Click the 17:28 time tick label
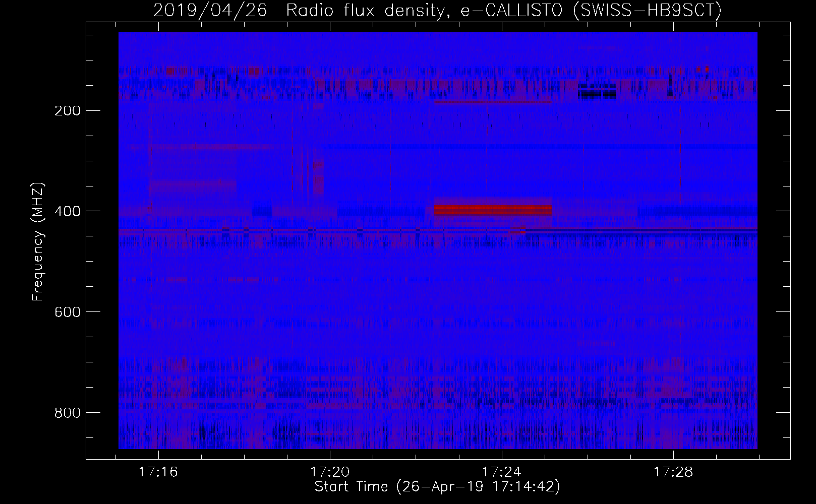This screenshot has width=816, height=504. (x=673, y=472)
